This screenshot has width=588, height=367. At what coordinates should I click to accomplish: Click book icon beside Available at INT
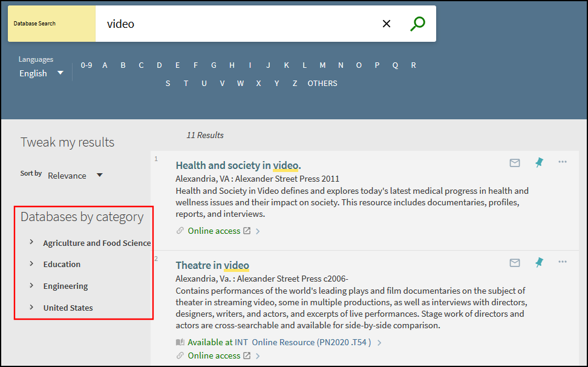pyautogui.click(x=180, y=342)
